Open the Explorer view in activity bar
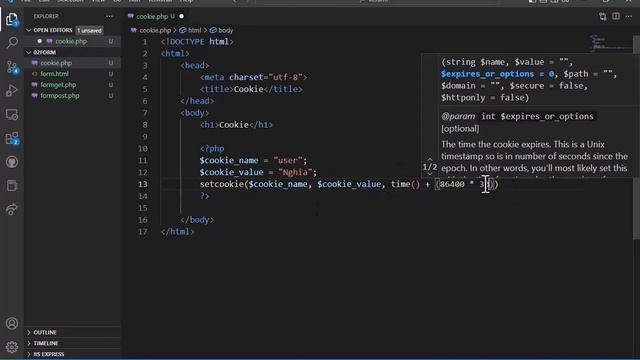 [12, 20]
